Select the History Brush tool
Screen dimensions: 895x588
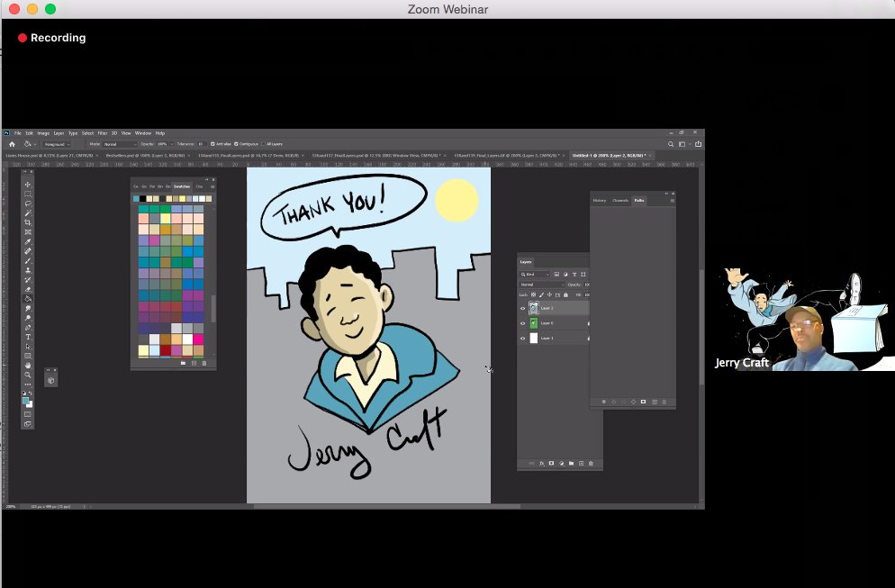pyautogui.click(x=27, y=280)
